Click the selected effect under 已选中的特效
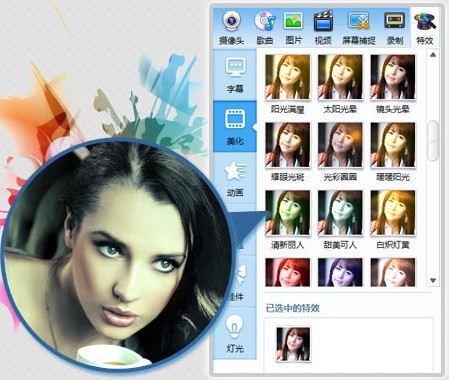449x380 pixels. [293, 344]
